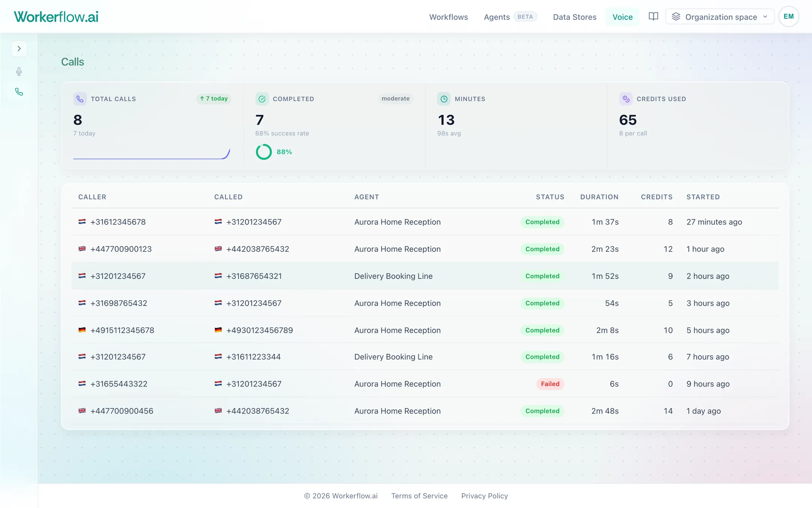The width and height of the screenshot is (812, 508).
Task: Click Completed badge in the 27 minutes ago row
Action: coord(542,222)
